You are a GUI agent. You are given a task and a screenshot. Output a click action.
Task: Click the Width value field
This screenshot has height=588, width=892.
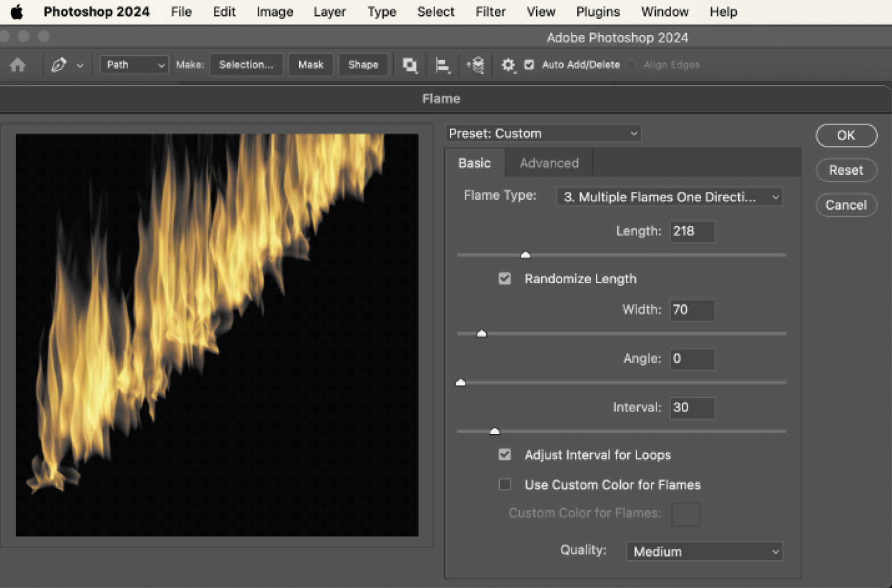692,310
